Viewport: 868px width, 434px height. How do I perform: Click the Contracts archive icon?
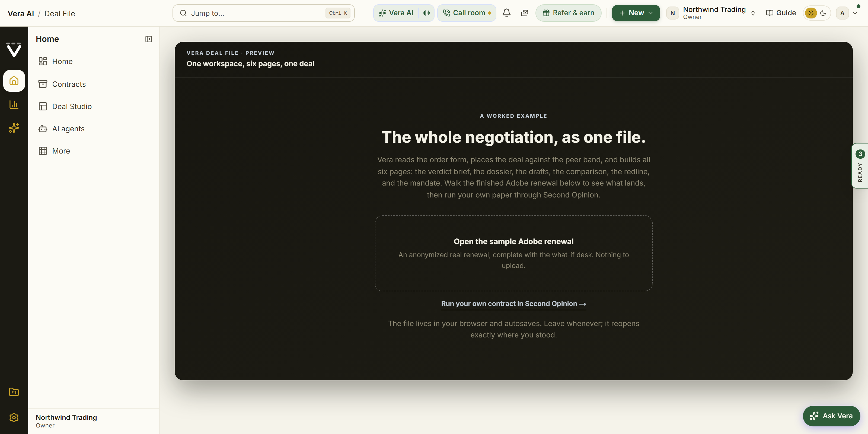(x=43, y=84)
